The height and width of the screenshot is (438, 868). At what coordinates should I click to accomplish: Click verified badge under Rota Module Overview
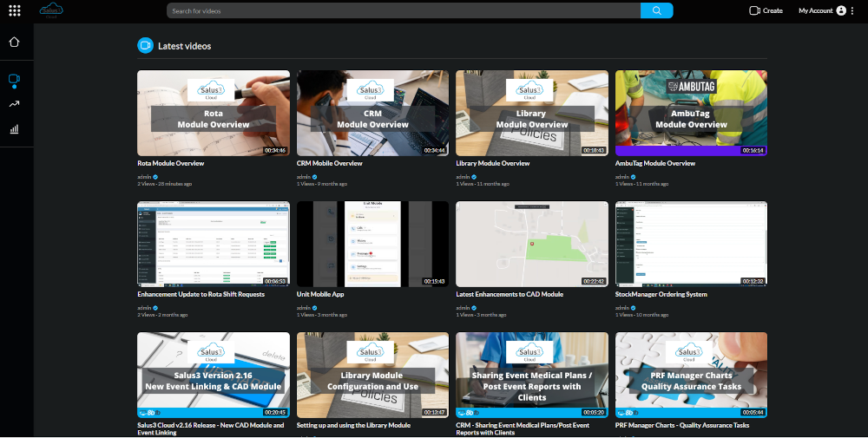pyautogui.click(x=155, y=177)
